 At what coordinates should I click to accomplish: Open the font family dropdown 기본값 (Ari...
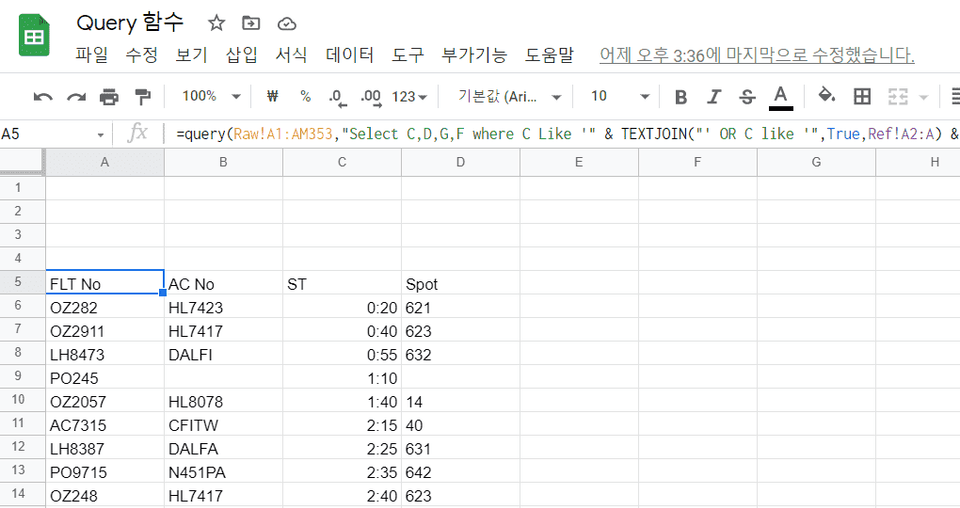pos(509,97)
